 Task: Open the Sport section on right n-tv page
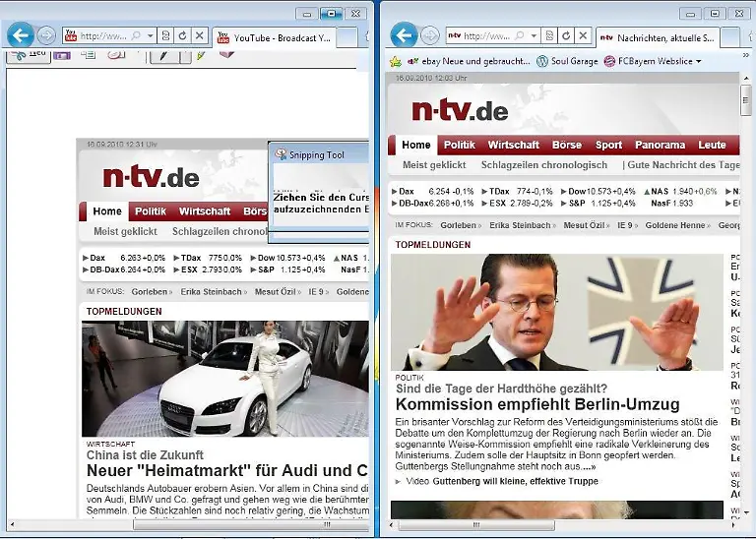pyautogui.click(x=608, y=145)
